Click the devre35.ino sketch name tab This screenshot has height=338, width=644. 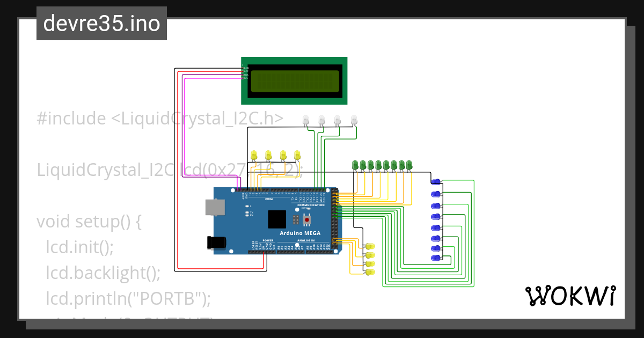pyautogui.click(x=101, y=23)
